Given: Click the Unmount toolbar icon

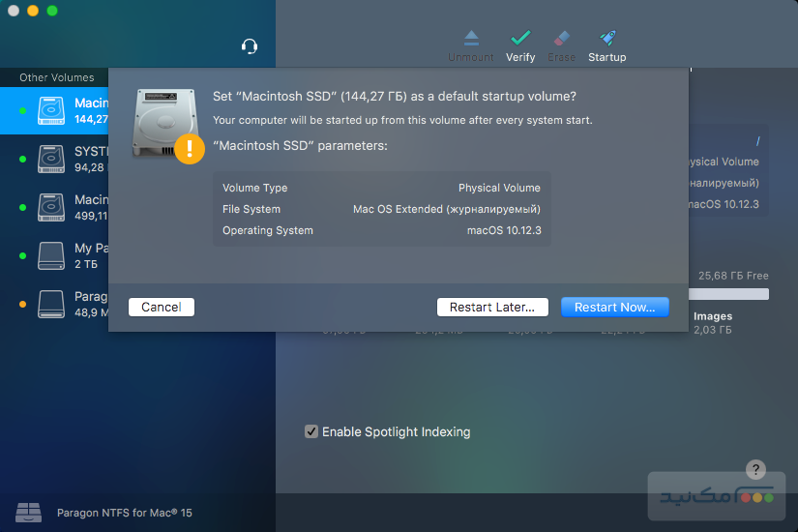Looking at the screenshot, I should 471,38.
